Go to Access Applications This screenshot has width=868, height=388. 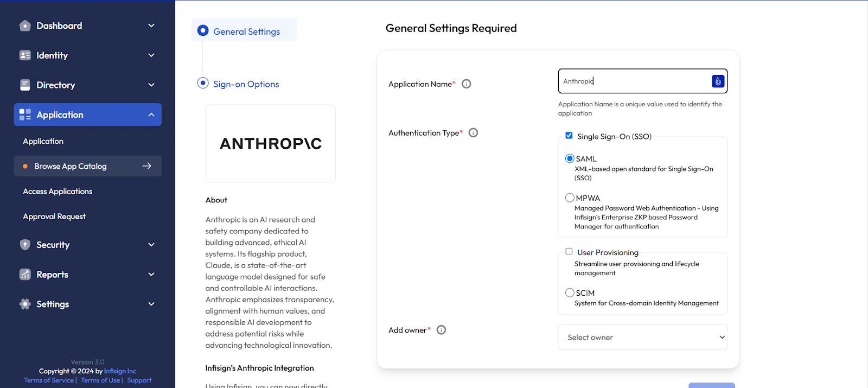click(x=58, y=192)
